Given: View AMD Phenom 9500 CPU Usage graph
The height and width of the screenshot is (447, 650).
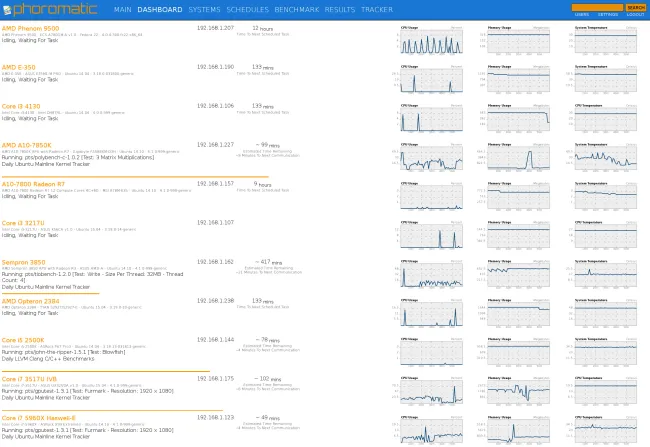Looking at the screenshot, I should (x=431, y=41).
